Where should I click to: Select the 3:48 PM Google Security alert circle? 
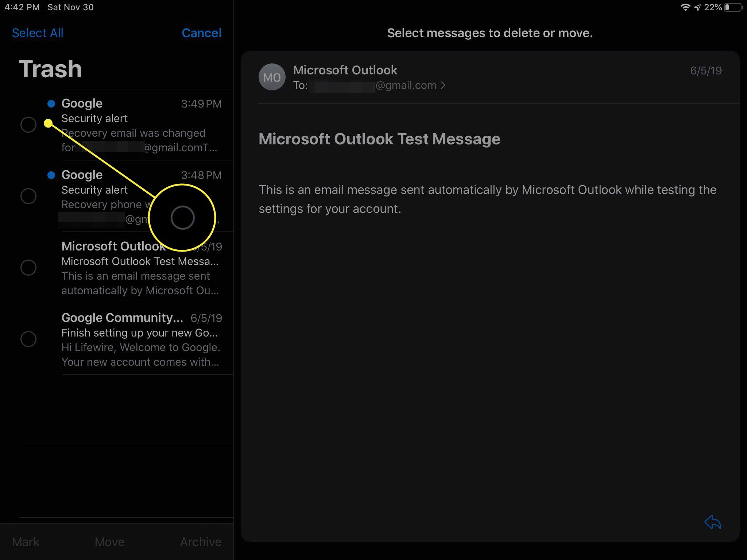28,196
